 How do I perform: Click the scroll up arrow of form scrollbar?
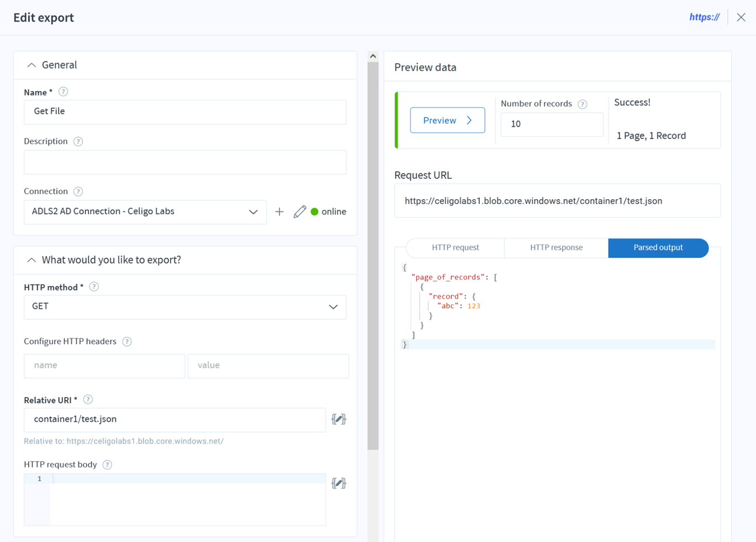(x=373, y=56)
